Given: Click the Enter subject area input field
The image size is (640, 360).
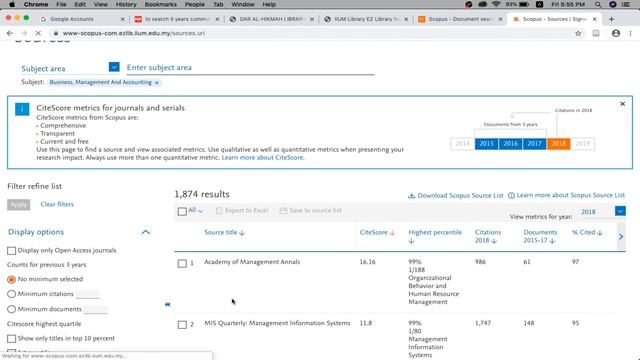Looking at the screenshot, I should coord(250,68).
